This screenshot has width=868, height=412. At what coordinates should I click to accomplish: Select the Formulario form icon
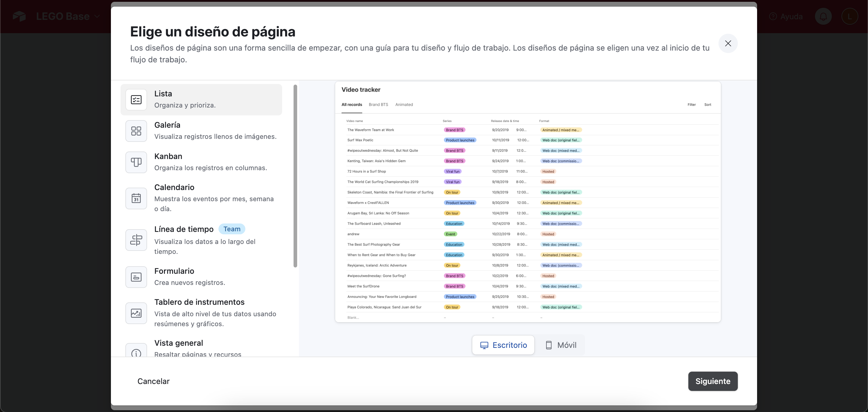click(x=136, y=277)
